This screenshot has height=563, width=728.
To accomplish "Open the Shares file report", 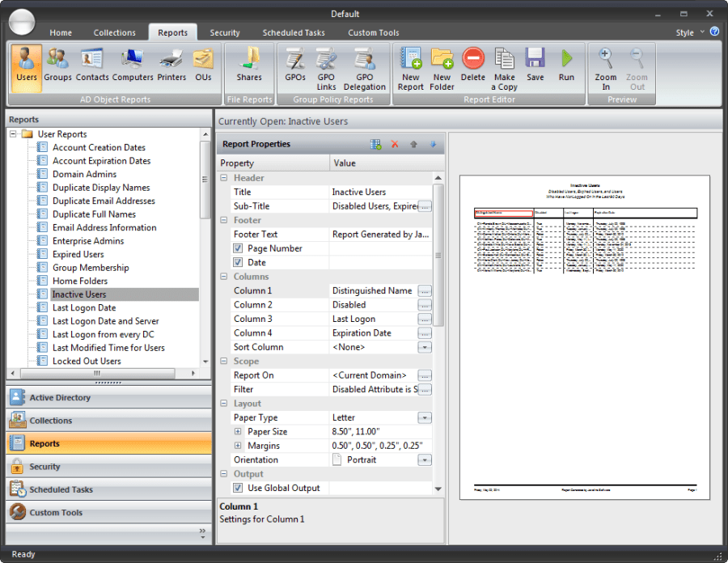I will coord(249,65).
